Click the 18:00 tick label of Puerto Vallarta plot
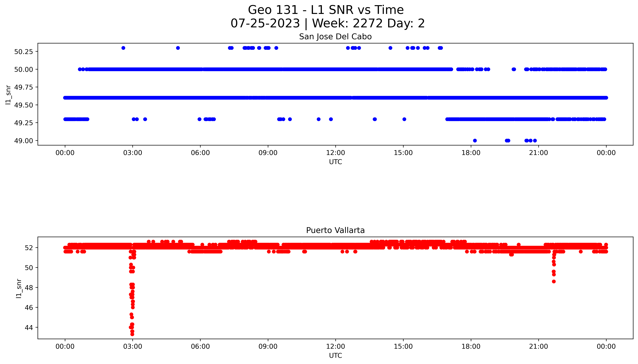 pyautogui.click(x=471, y=346)
